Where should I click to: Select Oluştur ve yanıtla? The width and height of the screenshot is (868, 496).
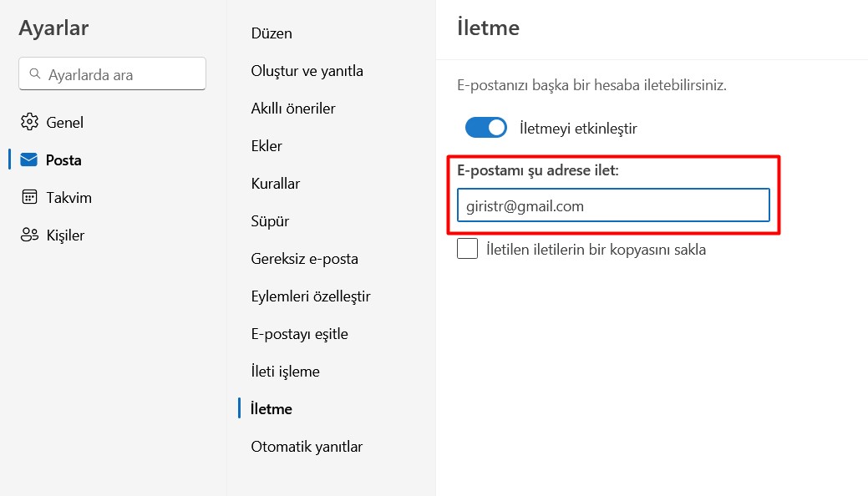pos(306,71)
